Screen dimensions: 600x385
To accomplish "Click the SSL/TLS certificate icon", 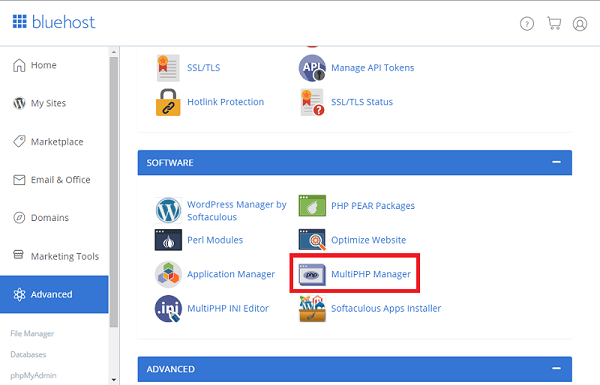I will click(168, 68).
